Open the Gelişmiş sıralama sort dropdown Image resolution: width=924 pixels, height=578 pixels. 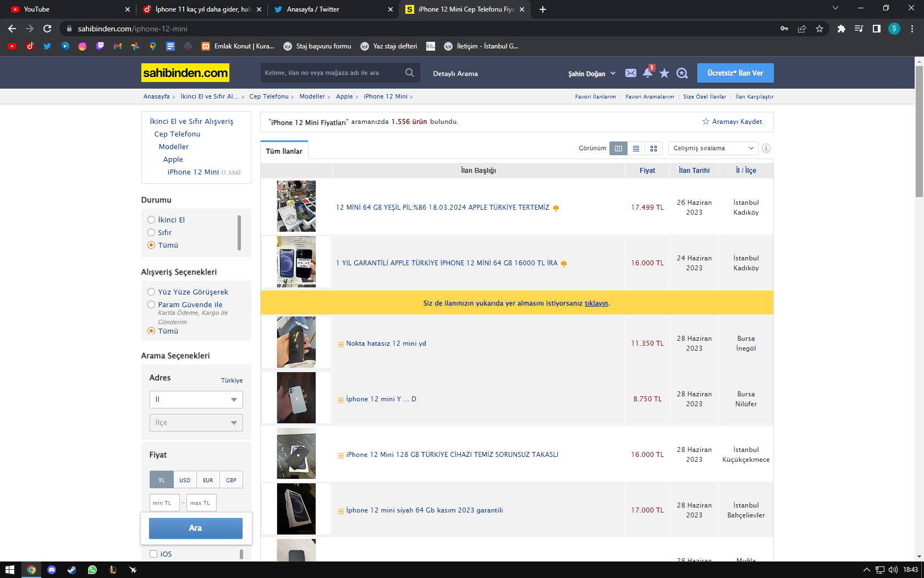pos(713,148)
